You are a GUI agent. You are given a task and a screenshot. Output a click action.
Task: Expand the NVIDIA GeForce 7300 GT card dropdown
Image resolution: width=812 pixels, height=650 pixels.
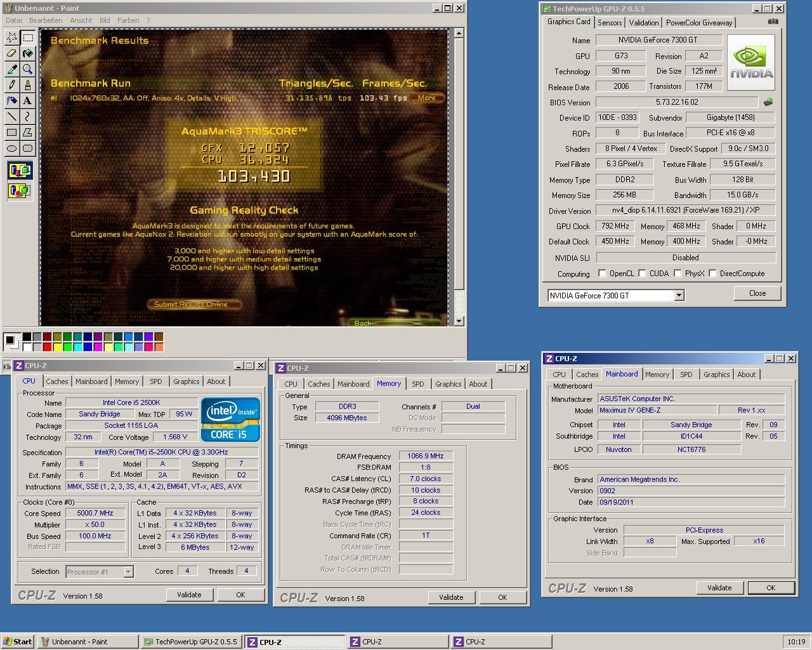point(679,295)
